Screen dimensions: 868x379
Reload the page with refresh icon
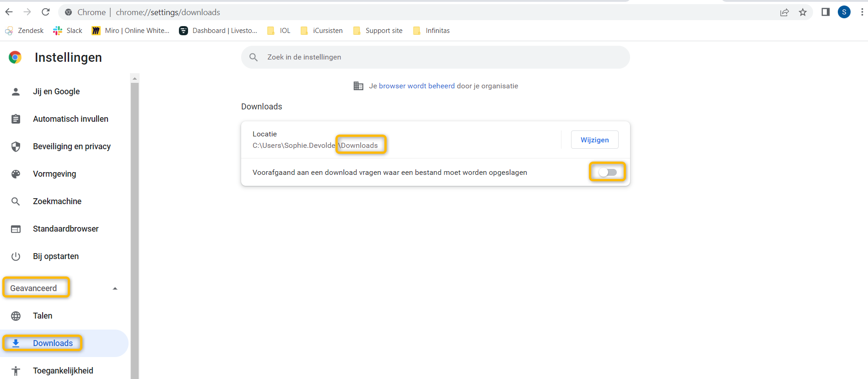click(45, 12)
